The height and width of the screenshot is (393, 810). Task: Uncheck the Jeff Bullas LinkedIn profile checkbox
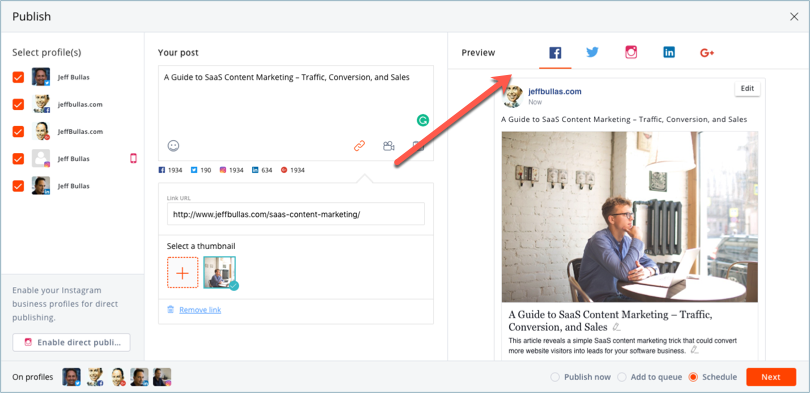pos(18,186)
